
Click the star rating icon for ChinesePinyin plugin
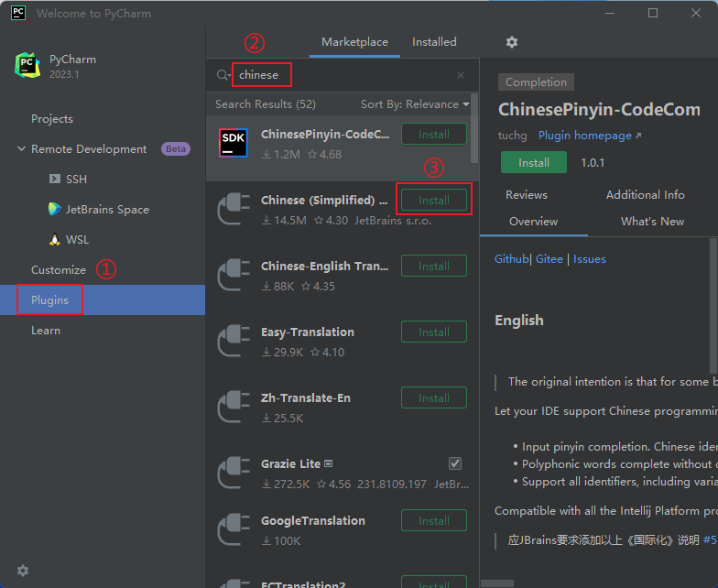pos(312,154)
